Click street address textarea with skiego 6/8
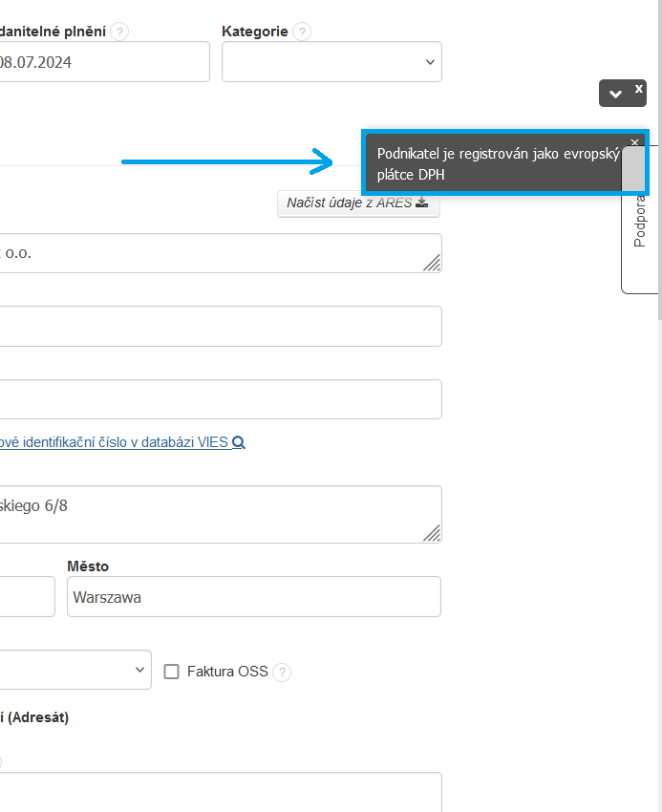The image size is (662, 812). 218,514
